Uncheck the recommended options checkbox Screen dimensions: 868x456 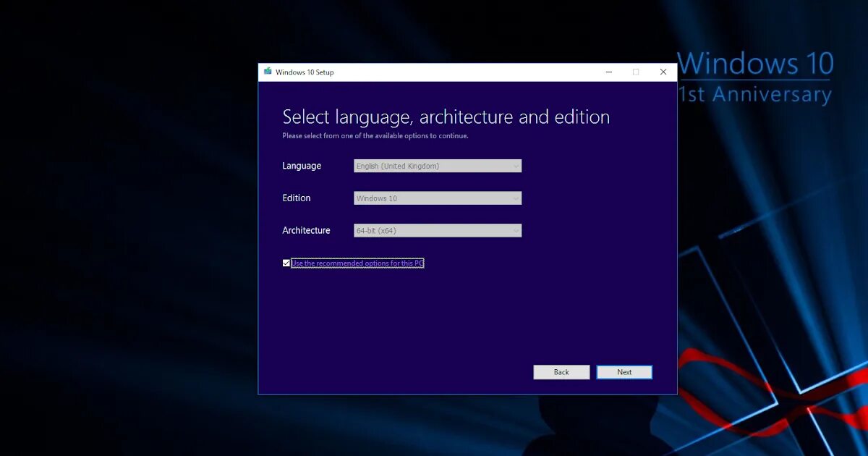(286, 263)
